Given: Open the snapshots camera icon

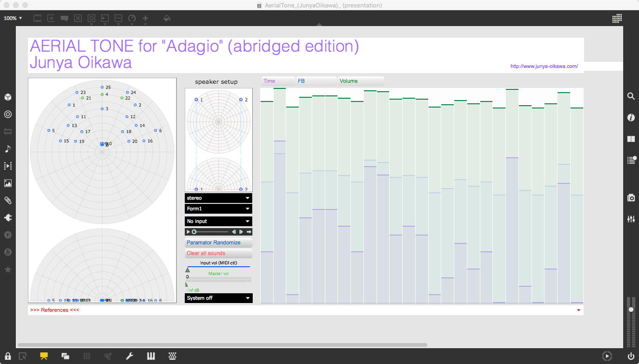Looking at the screenshot, I should click(x=631, y=198).
